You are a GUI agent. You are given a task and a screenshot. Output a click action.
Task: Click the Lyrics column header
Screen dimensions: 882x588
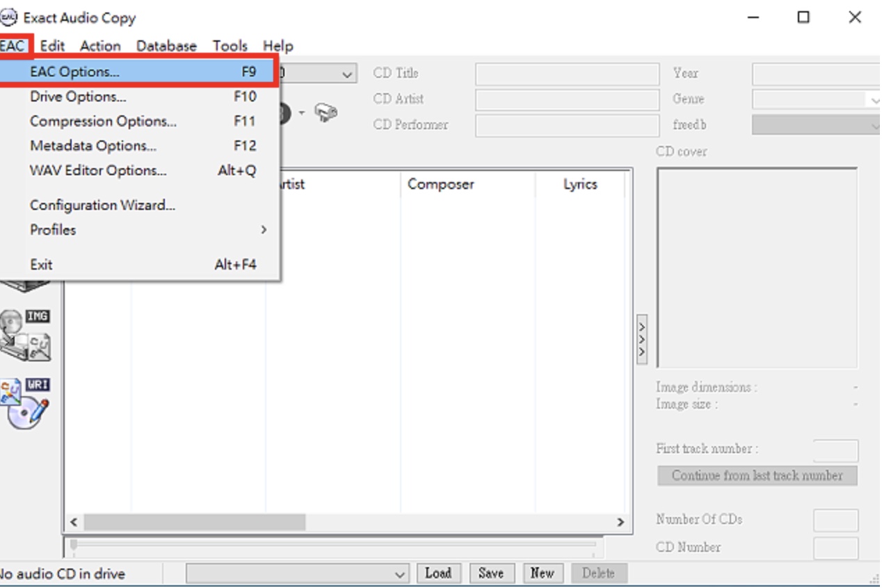580,184
